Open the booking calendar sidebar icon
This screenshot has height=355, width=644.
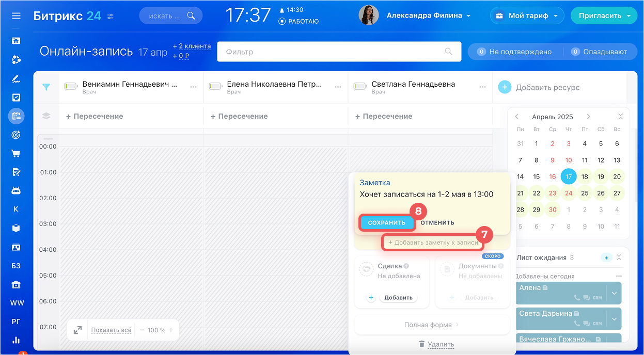[x=16, y=116]
